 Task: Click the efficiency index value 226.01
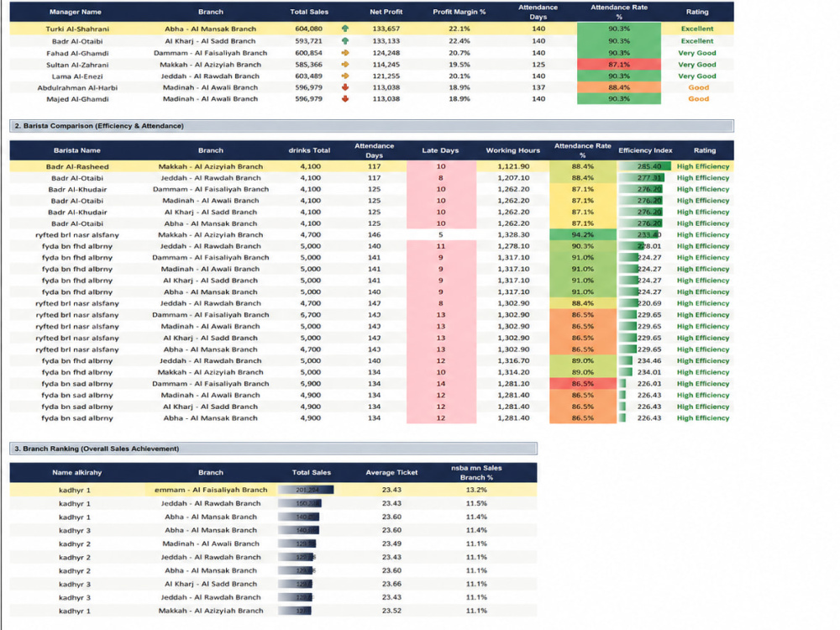coord(648,384)
